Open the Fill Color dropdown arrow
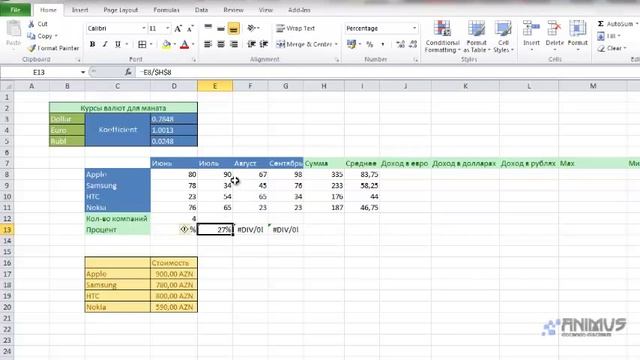Viewport: 640px width, 360px height. pos(175,44)
